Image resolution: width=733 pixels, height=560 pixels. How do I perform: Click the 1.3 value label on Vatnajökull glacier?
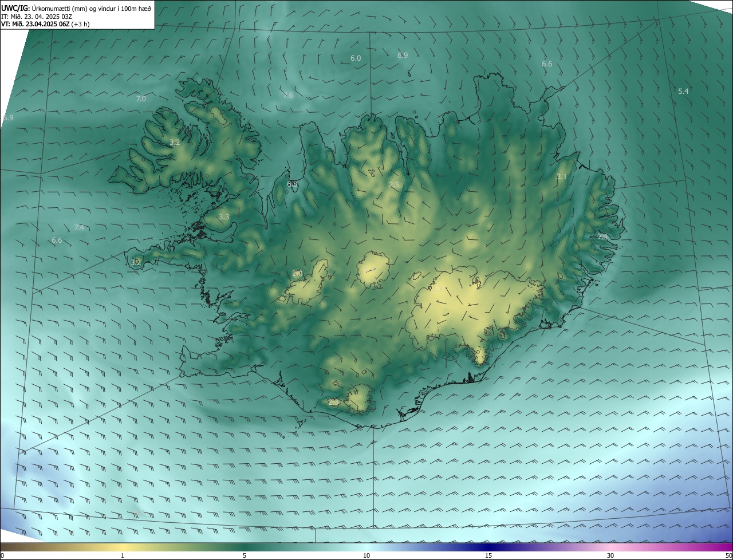(x=436, y=290)
